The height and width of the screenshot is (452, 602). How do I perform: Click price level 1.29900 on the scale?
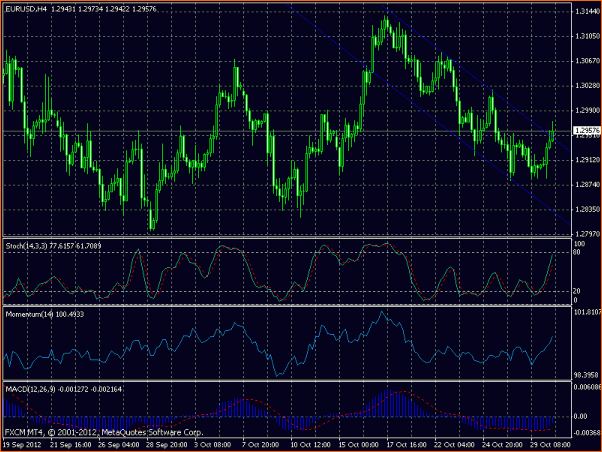[587, 110]
